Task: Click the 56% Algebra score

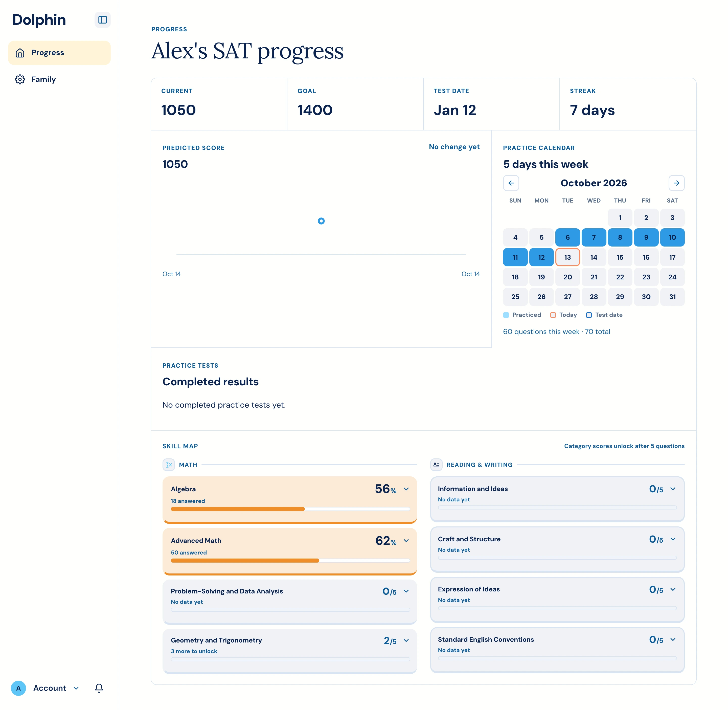Action: [385, 489]
